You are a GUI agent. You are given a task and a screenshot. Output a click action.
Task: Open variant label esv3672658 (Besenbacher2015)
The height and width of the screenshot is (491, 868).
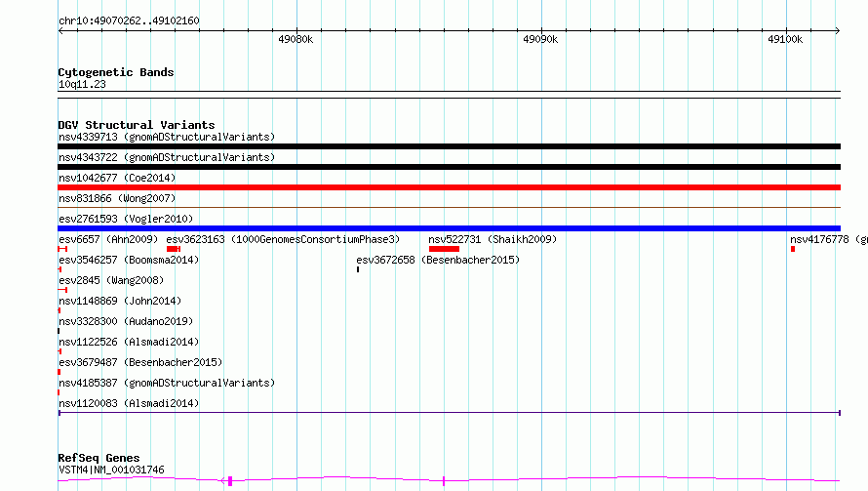tap(438, 260)
